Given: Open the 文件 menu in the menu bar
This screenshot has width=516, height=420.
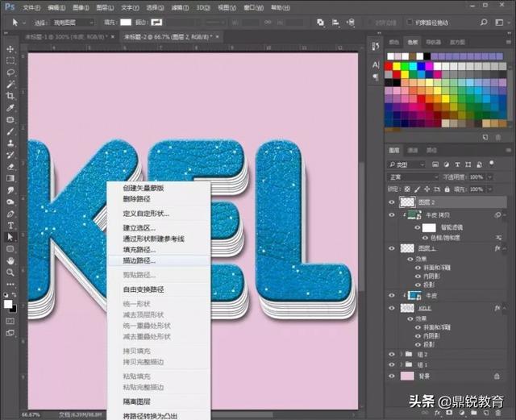Looking at the screenshot, I should 31,7.
